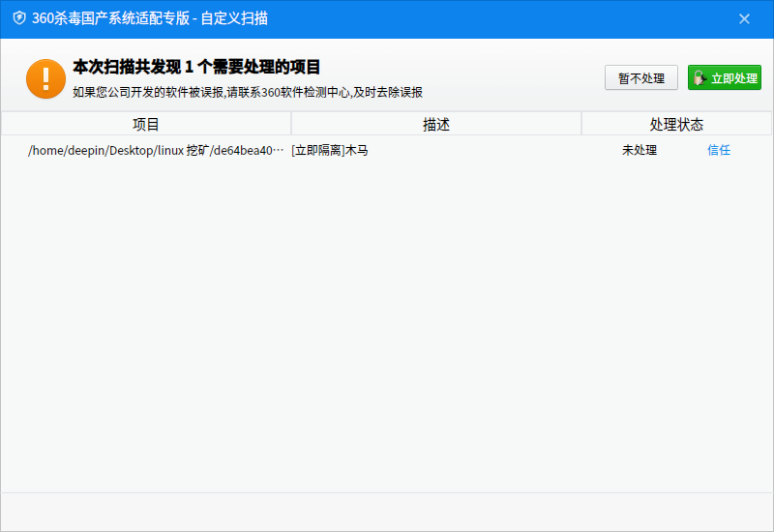Click the 360 shield logo in title bar
This screenshot has height=532, width=774.
[19, 18]
